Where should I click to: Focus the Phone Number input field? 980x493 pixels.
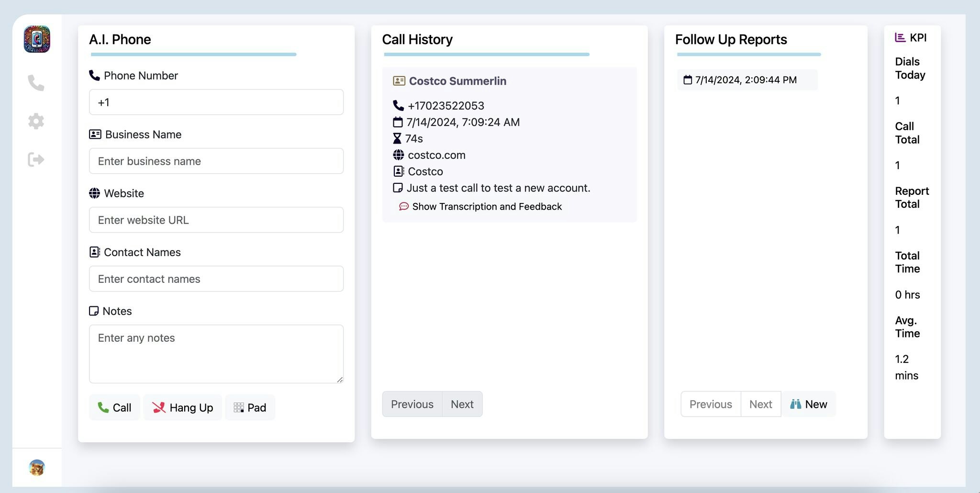point(216,102)
